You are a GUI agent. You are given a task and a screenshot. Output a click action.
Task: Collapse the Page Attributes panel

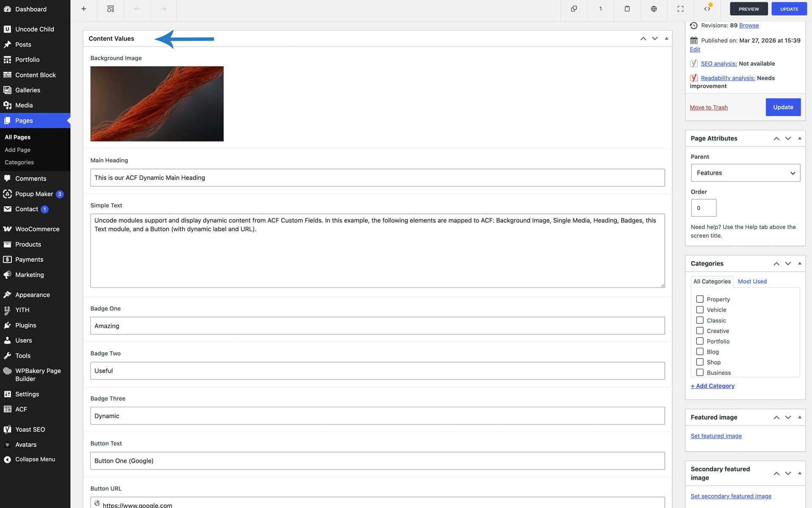(800, 138)
